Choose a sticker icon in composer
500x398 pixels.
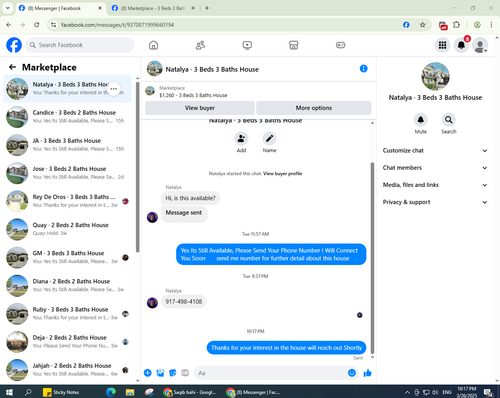click(172, 373)
